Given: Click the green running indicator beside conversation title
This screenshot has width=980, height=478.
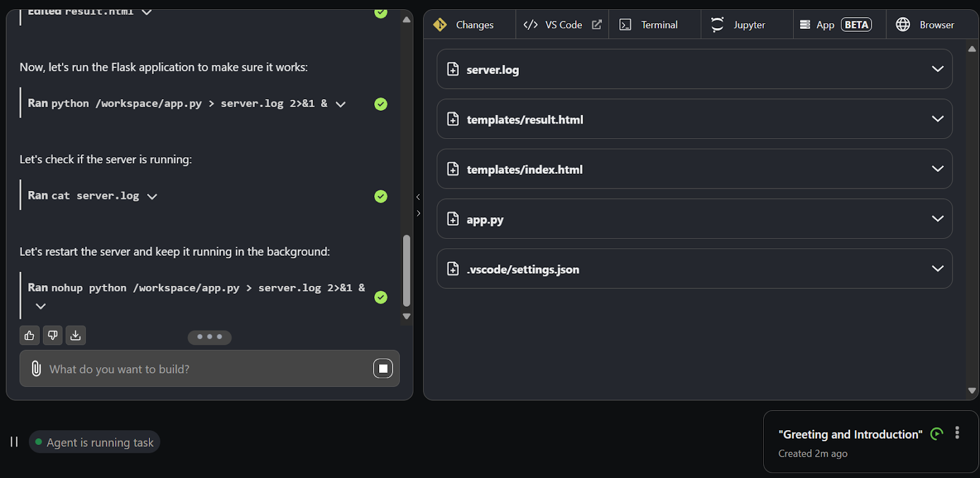Looking at the screenshot, I should click(x=937, y=434).
